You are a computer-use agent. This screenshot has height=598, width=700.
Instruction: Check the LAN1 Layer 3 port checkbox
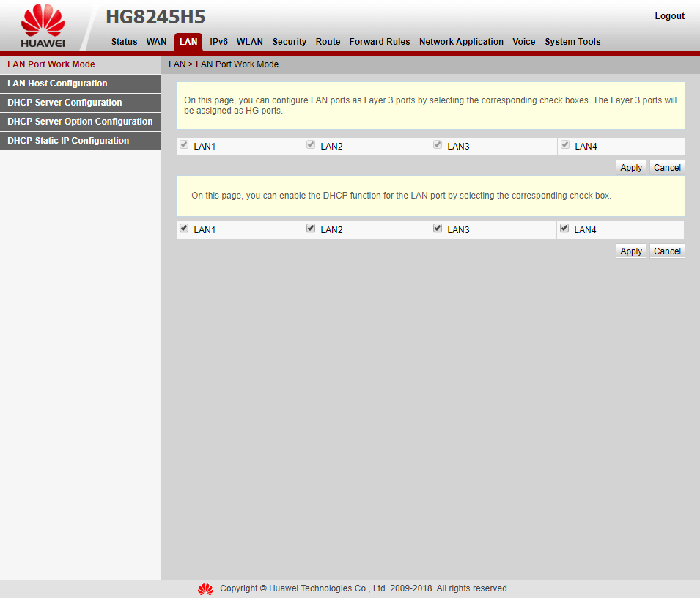183,144
